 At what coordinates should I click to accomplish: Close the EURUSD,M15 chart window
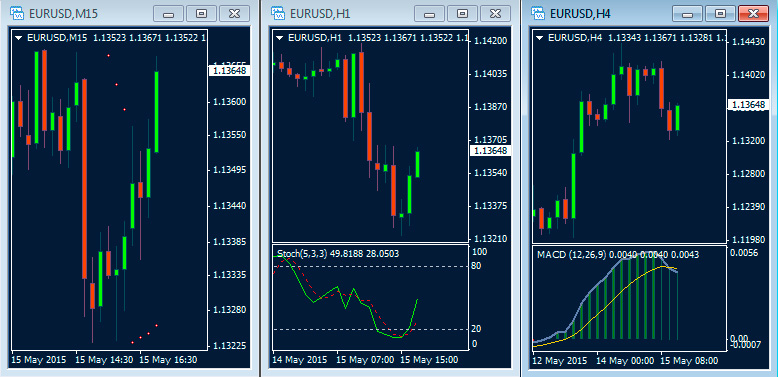coord(234,14)
